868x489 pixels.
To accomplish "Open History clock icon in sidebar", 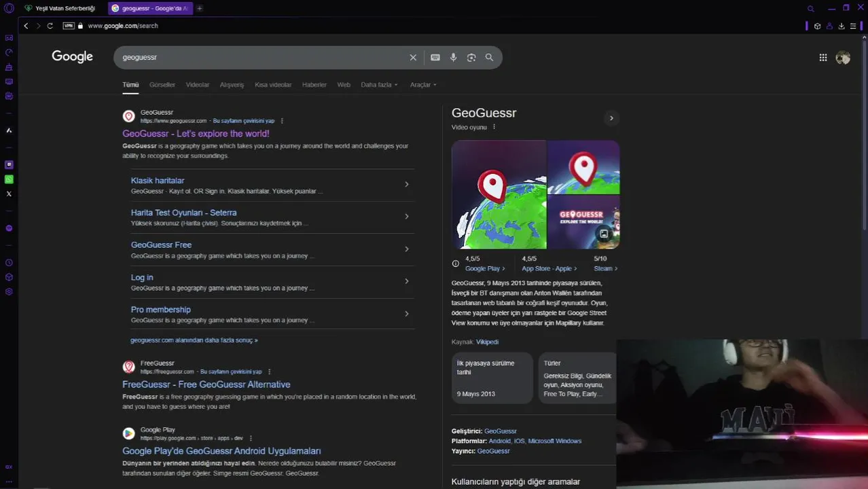I will 9,263.
